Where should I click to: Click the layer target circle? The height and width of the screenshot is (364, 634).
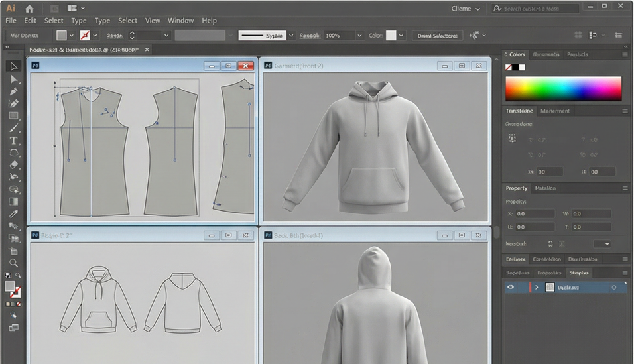tap(613, 288)
